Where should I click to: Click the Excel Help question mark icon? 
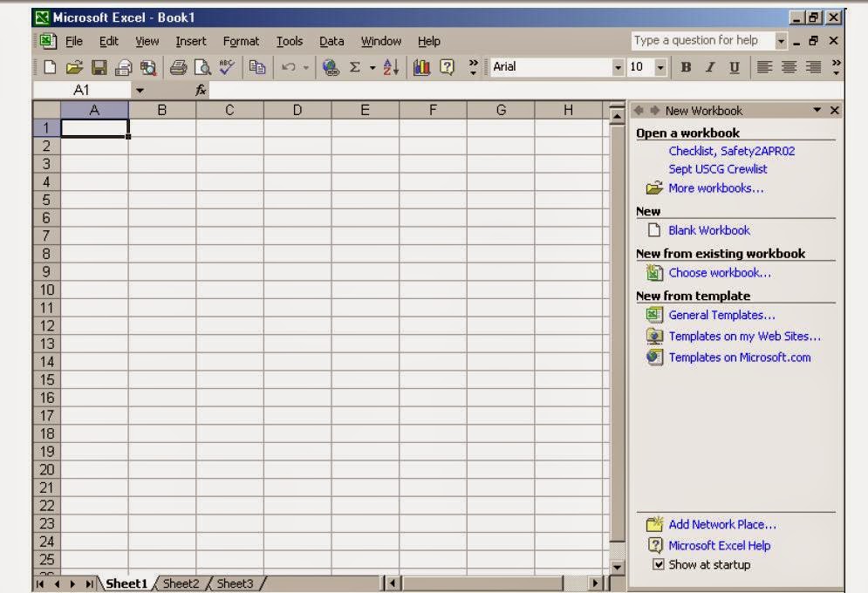click(447, 67)
